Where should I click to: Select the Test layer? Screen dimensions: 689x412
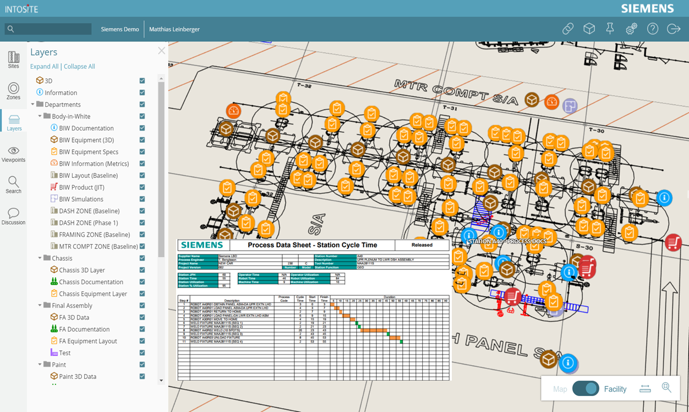click(65, 353)
